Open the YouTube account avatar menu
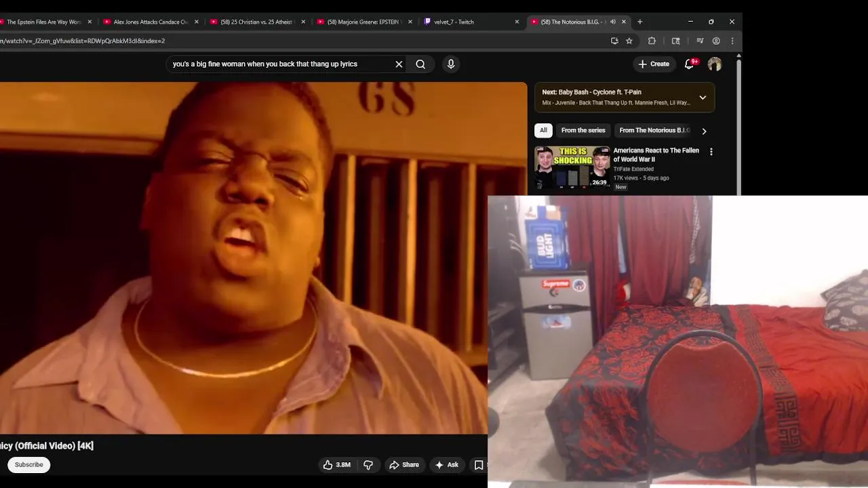This screenshot has height=488, width=868. [x=715, y=64]
